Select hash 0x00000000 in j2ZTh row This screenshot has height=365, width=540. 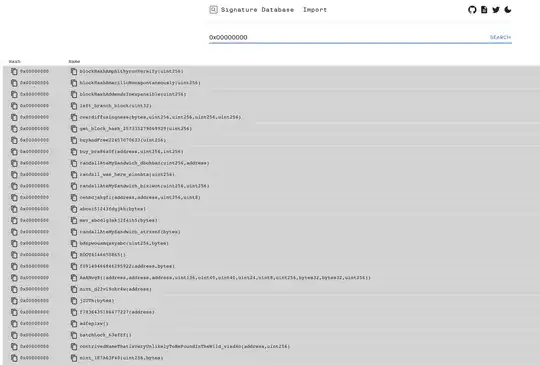[34, 301]
